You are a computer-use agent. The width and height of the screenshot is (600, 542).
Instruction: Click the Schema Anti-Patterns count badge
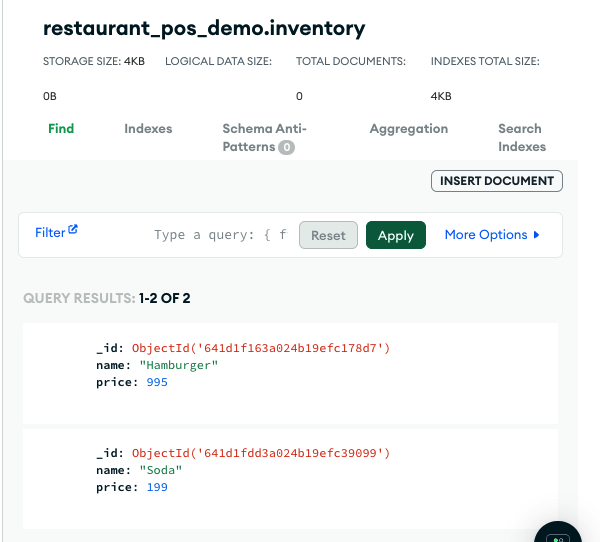[286, 147]
